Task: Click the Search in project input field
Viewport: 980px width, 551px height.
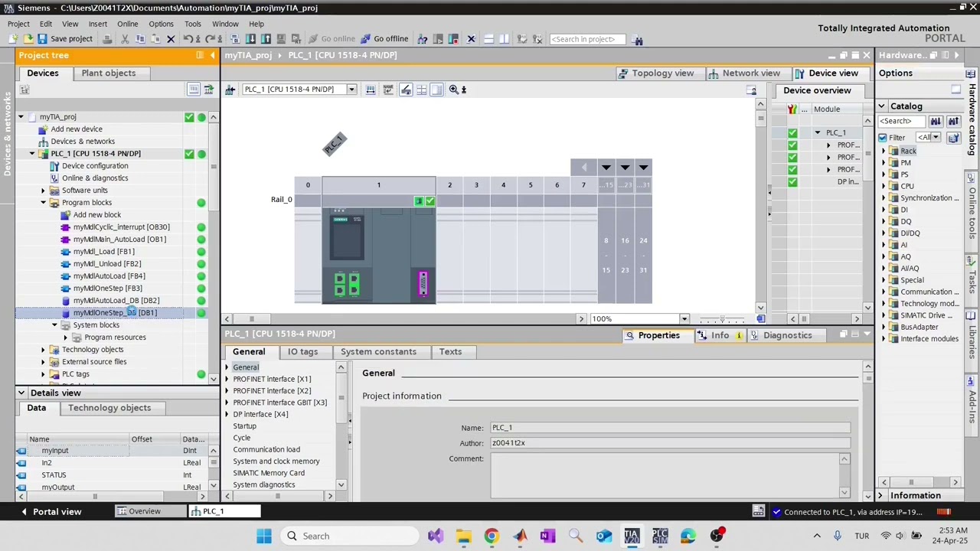Action: pyautogui.click(x=588, y=39)
